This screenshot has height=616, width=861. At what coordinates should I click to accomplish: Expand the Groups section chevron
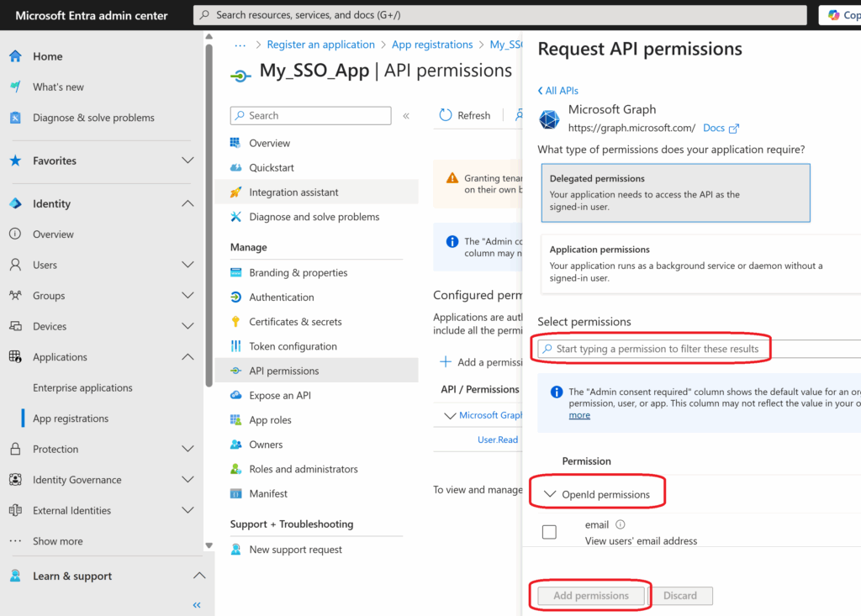188,295
